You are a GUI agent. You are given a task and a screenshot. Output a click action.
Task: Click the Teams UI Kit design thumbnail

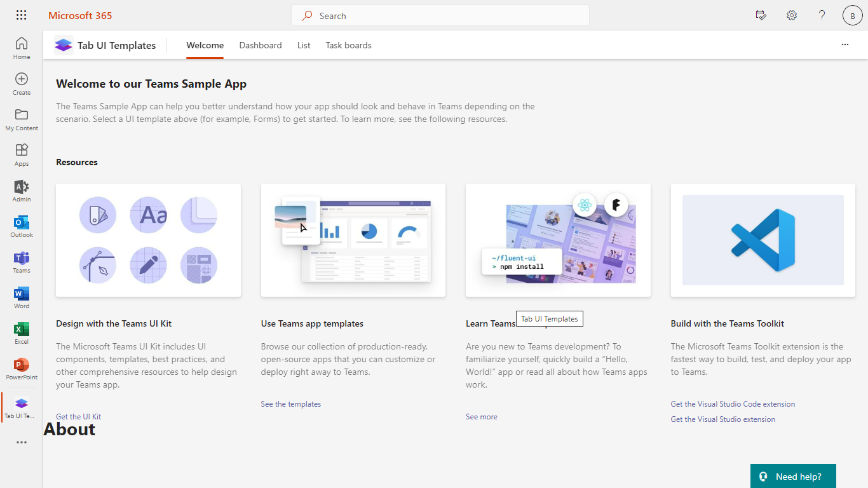pyautogui.click(x=148, y=240)
